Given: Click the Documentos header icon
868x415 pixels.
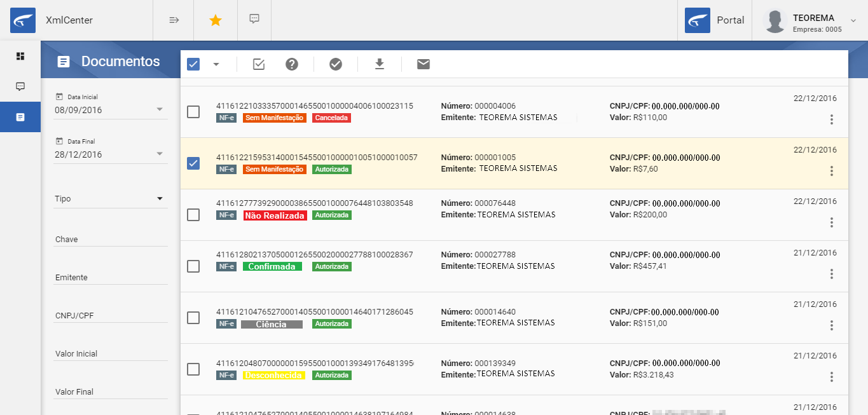Looking at the screenshot, I should (63, 62).
